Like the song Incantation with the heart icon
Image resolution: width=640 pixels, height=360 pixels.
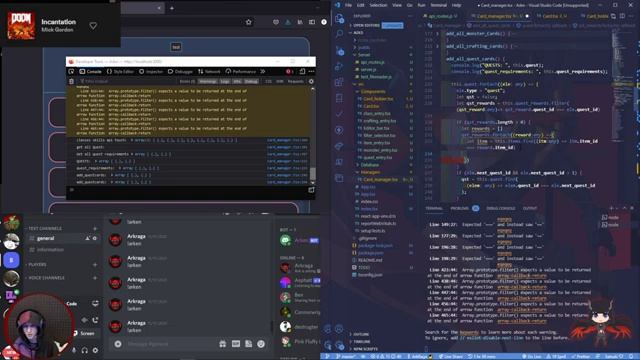pos(93,26)
